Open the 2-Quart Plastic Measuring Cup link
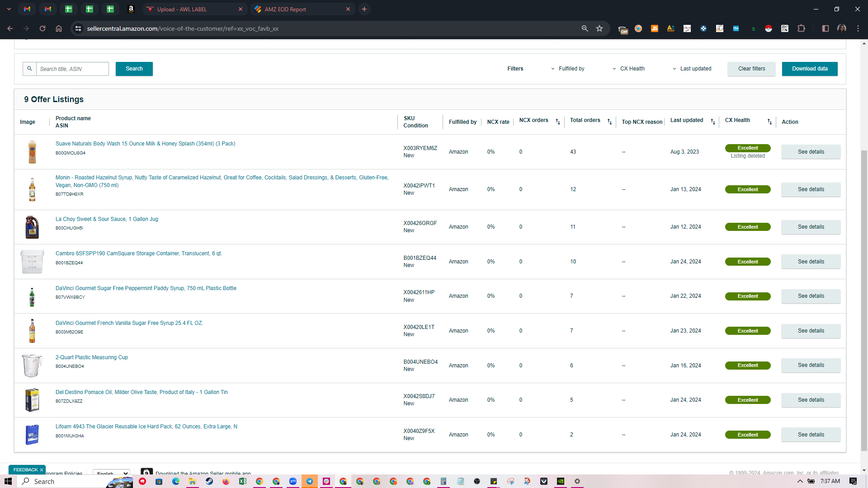868x488 pixels. point(92,357)
